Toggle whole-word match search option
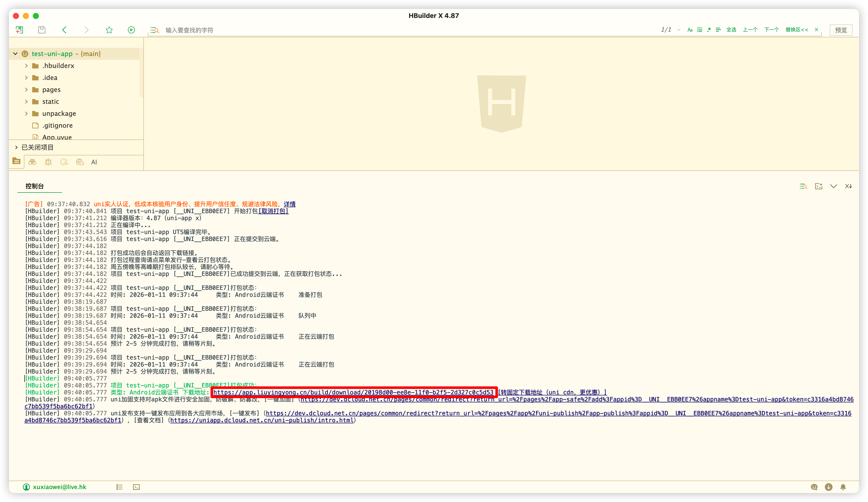The width and height of the screenshot is (868, 502). tap(699, 30)
